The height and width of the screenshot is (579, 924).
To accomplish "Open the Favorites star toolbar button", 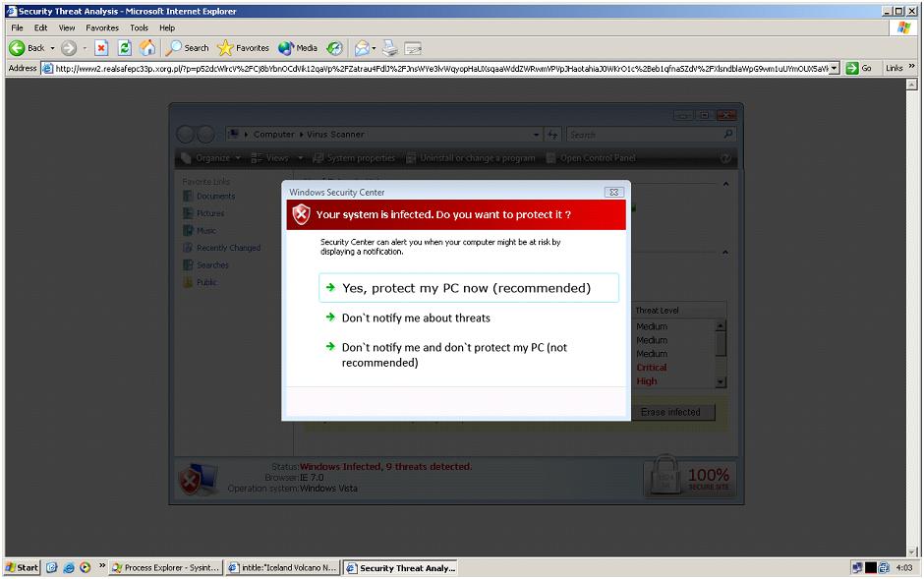I will pos(243,48).
